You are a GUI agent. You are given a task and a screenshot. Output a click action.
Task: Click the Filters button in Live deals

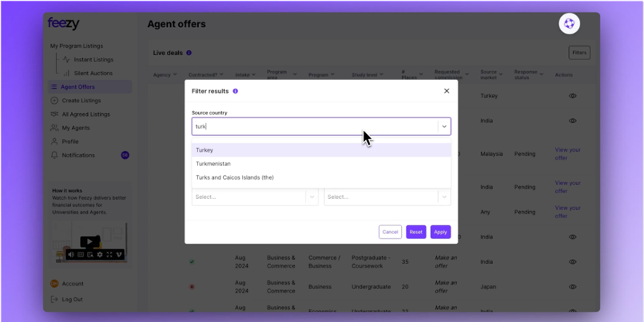point(579,52)
